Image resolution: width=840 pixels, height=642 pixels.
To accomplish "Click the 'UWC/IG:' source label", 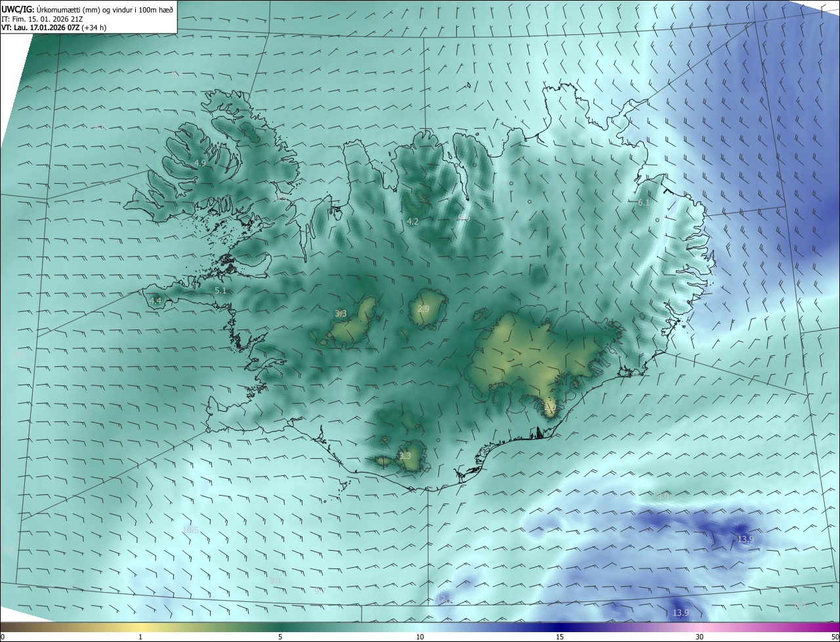I will pos(18,9).
